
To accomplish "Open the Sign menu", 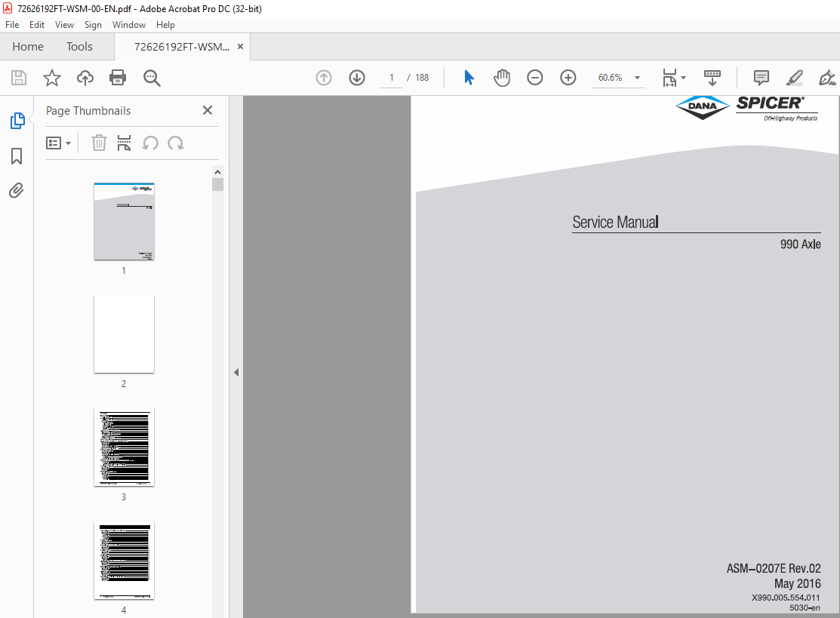I will [93, 25].
